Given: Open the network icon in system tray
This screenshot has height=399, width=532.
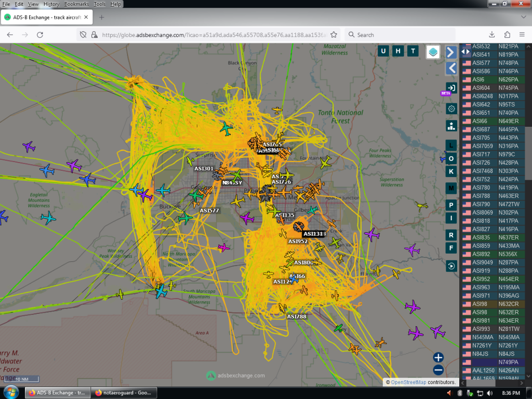Looking at the screenshot, I should (x=480, y=393).
